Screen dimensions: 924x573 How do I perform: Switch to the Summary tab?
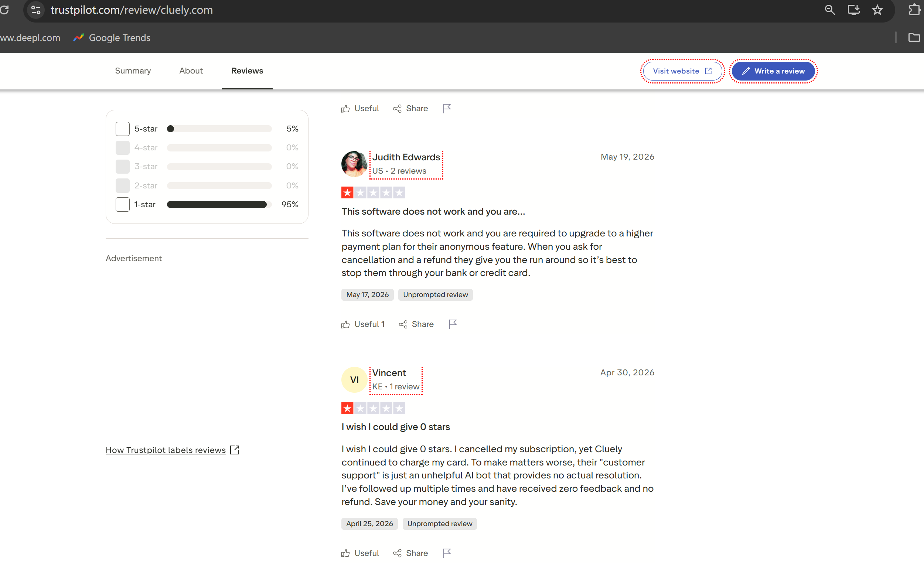click(133, 71)
